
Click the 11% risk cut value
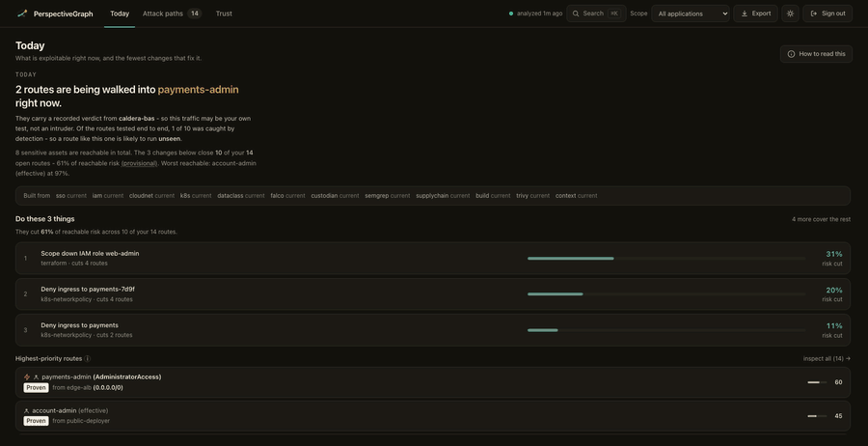click(834, 325)
